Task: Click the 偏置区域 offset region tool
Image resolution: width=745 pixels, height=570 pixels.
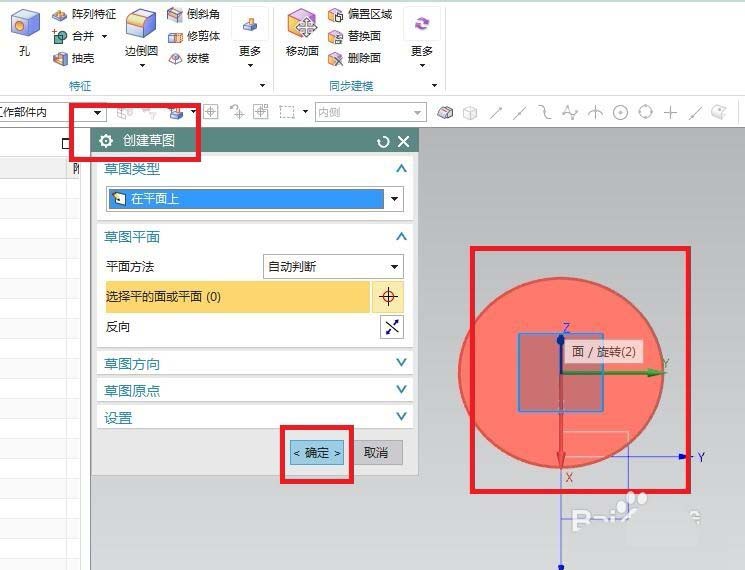Action: point(360,14)
